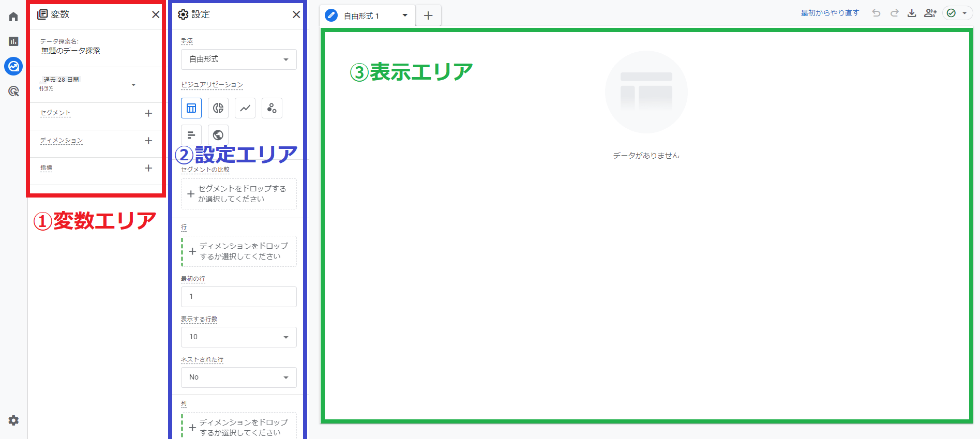
Task: Open the ネストされた行 dropdown showing No
Action: [x=238, y=377]
